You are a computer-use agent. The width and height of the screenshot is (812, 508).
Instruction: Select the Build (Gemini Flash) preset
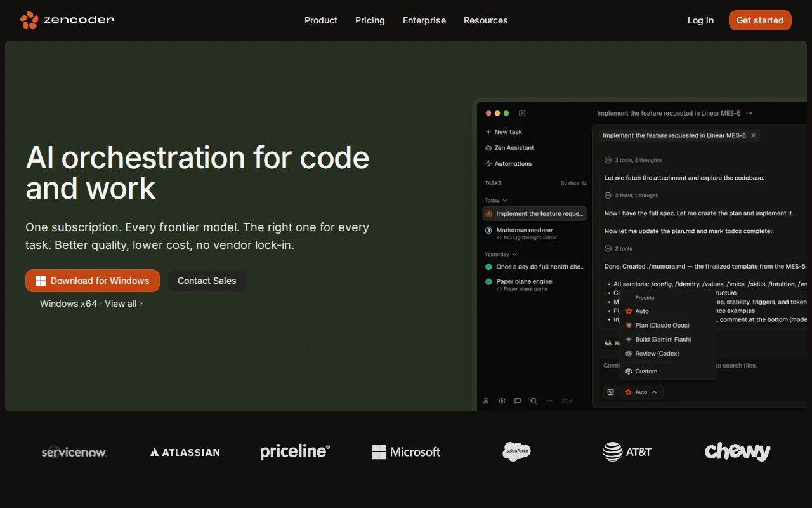tap(667, 340)
